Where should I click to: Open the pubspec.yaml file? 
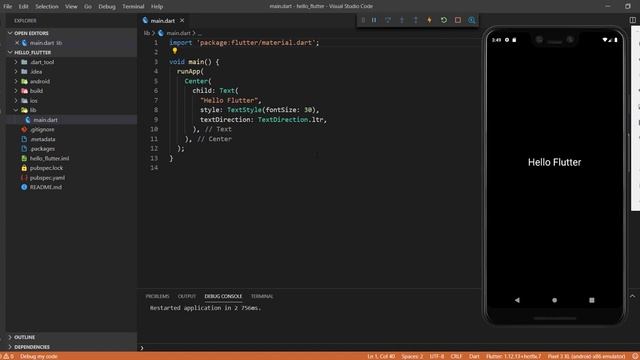47,178
